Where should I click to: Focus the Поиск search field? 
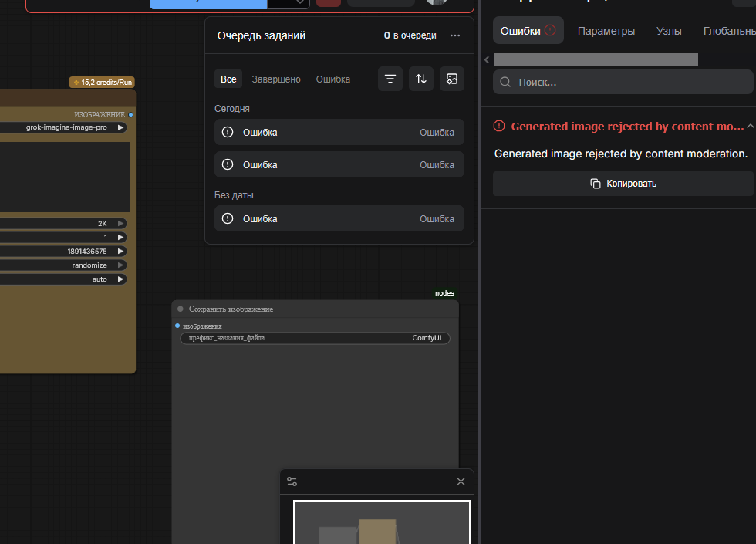click(x=623, y=82)
